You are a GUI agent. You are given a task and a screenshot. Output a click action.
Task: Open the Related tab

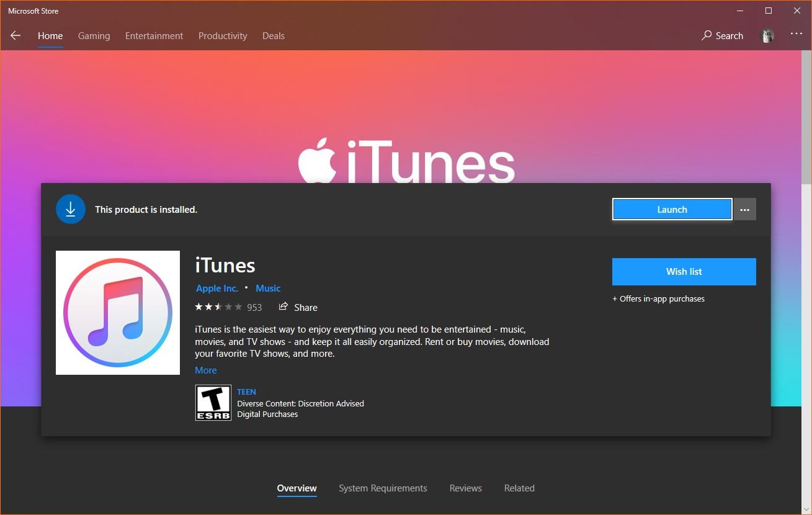tap(519, 488)
